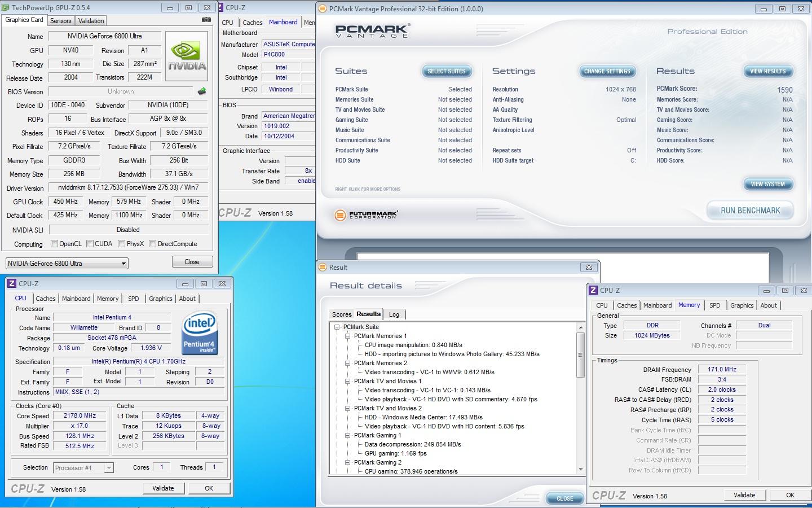
Task: Click the Core Speed value 2178.0 MHz
Action: coord(80,415)
